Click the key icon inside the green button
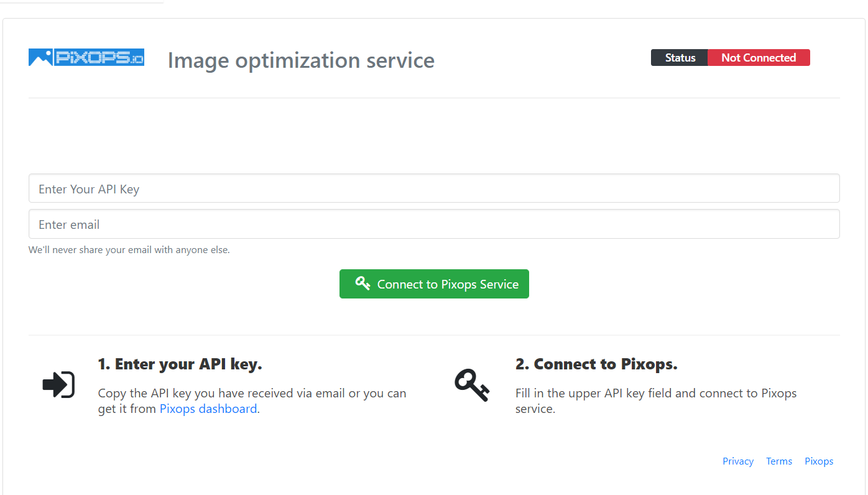 click(x=362, y=284)
